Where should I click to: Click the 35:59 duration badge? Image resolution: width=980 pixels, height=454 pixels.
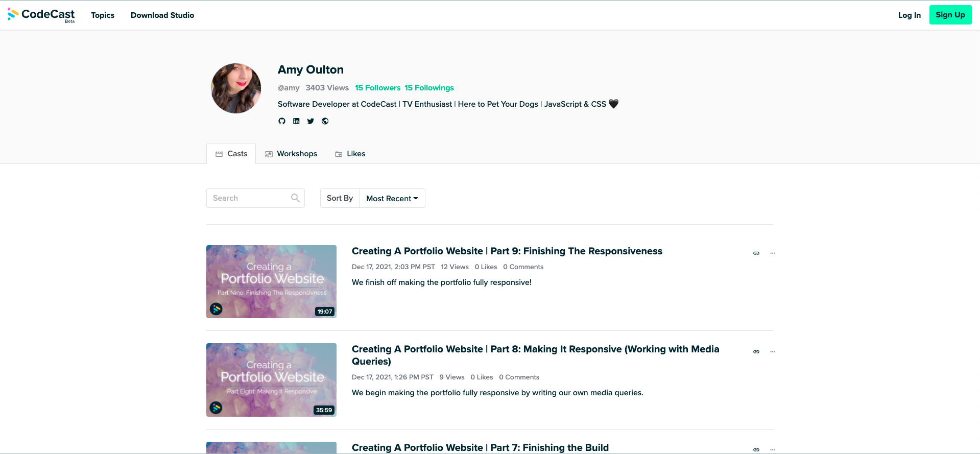click(324, 410)
